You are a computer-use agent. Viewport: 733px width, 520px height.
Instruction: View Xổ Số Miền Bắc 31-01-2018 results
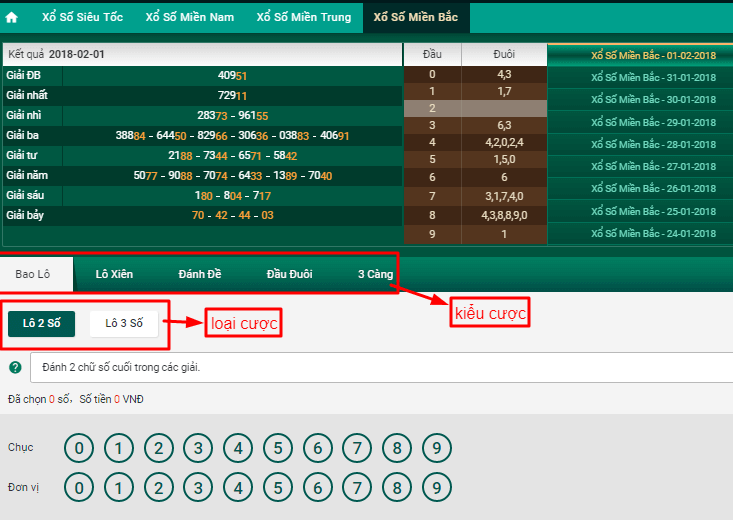coord(653,78)
